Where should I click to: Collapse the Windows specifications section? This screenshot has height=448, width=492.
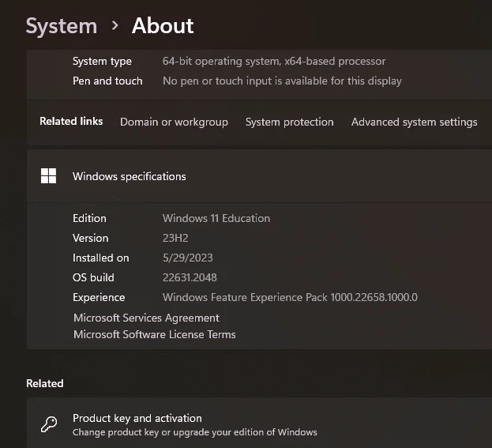[x=259, y=176]
